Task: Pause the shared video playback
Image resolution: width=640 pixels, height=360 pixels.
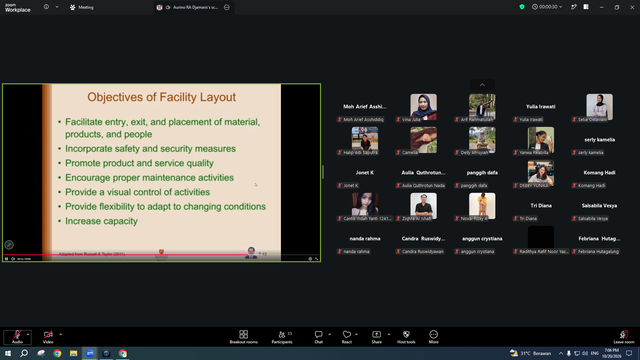Action: (x=7, y=259)
